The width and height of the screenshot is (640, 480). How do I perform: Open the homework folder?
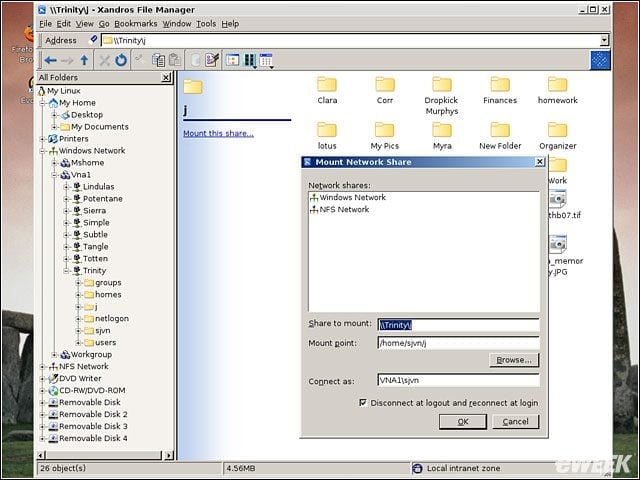click(558, 90)
